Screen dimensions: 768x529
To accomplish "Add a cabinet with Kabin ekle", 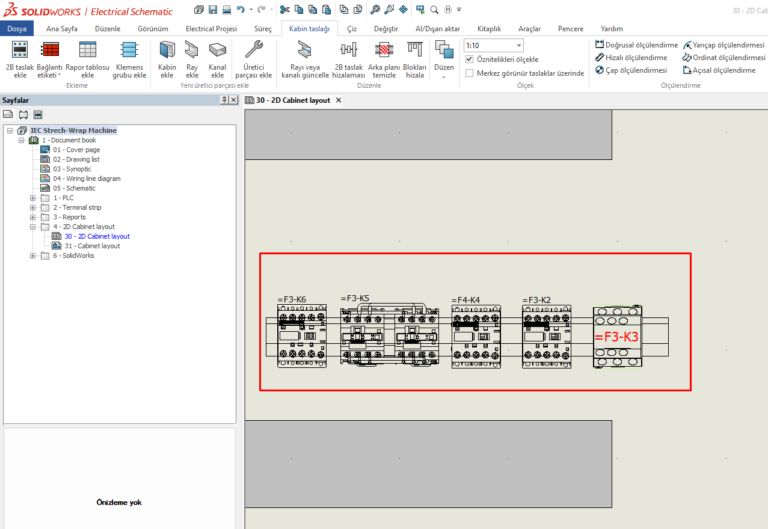I will pos(167,50).
